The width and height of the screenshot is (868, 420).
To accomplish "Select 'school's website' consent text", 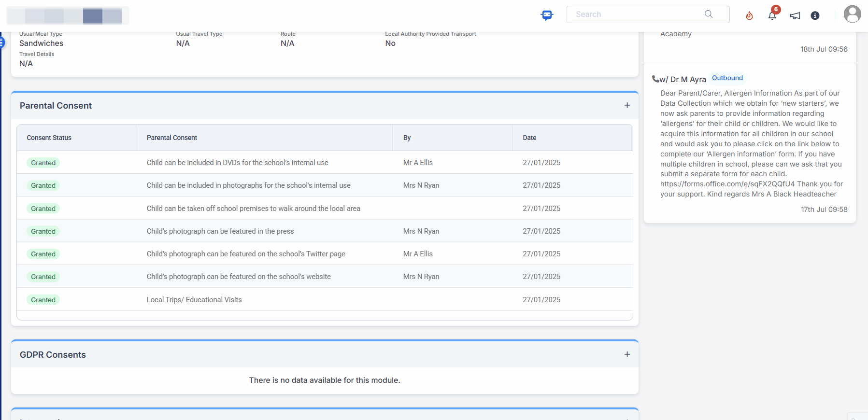I will 239,277.
